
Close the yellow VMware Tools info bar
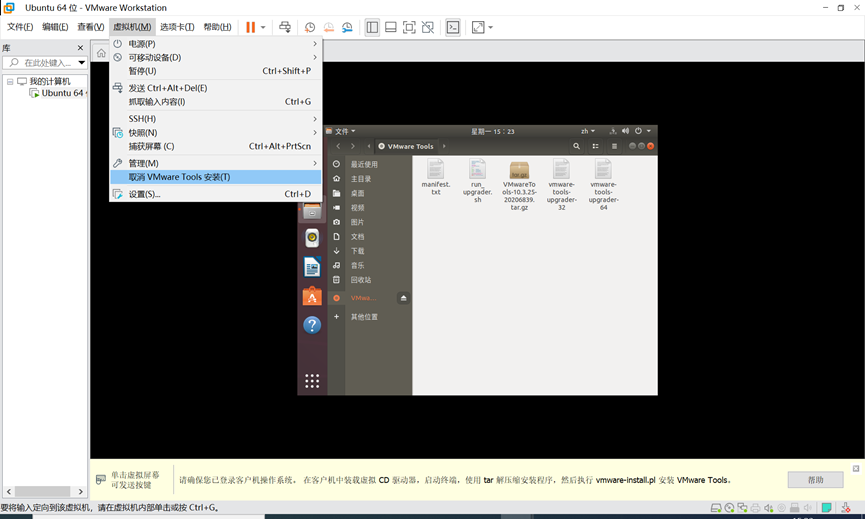click(856, 468)
